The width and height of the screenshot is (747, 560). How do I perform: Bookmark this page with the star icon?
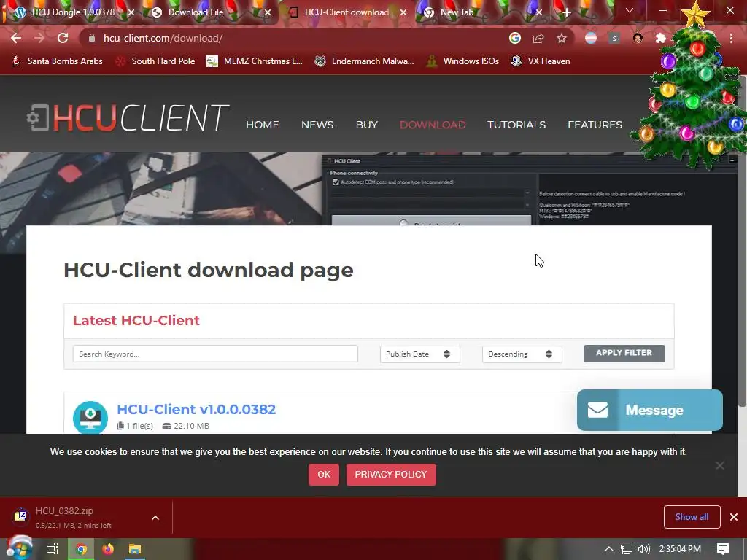562,38
